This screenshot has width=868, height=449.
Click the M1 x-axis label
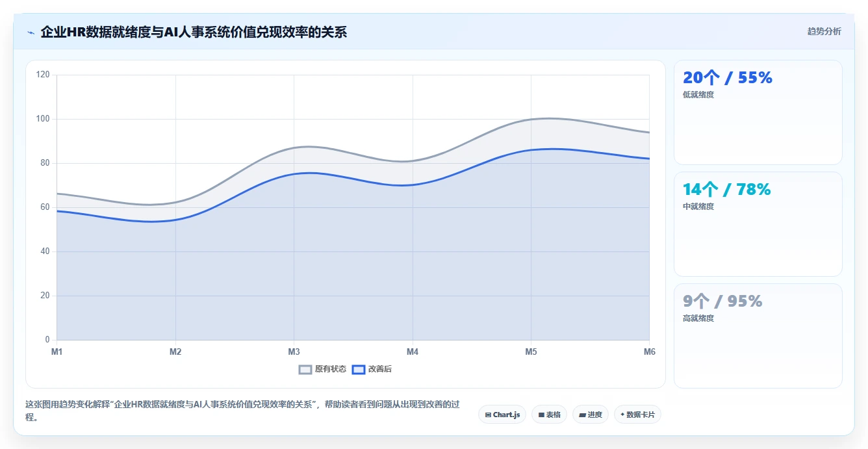point(57,352)
